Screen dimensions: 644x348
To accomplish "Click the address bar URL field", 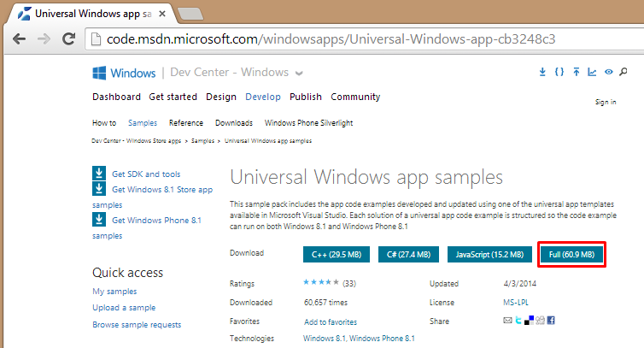I will [366, 39].
